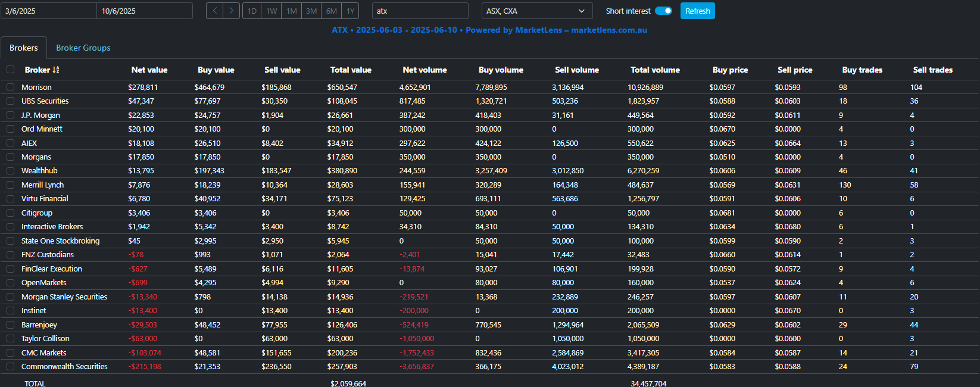The height and width of the screenshot is (387, 980).
Task: Check the Commonwealth Securities row checkbox
Action: (10, 367)
